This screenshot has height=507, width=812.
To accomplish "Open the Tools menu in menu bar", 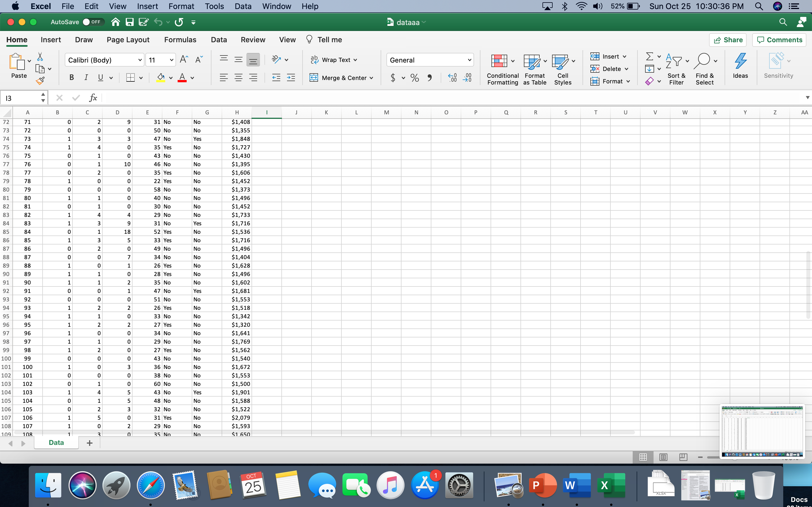I will (x=214, y=6).
